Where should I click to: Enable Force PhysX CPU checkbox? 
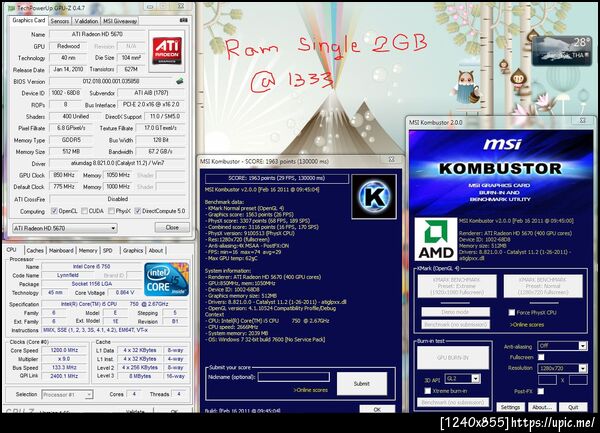[512, 313]
